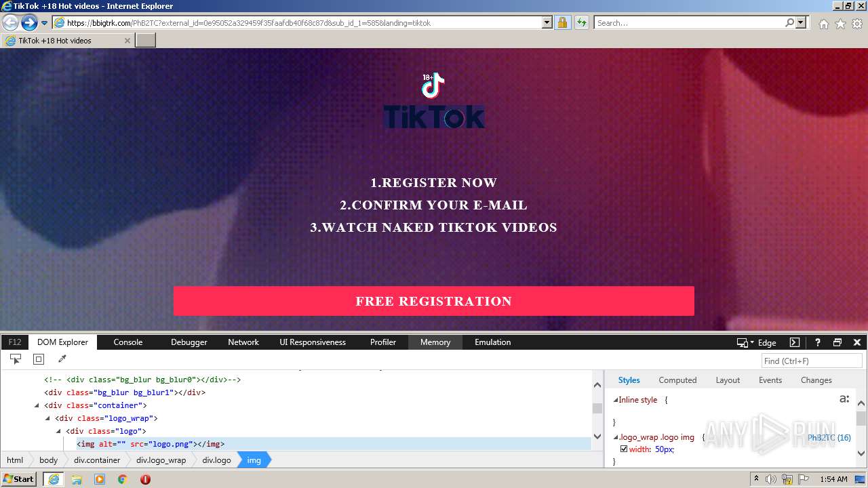This screenshot has height=488, width=868.
Task: Switch to the Events pane tab
Action: tap(770, 380)
